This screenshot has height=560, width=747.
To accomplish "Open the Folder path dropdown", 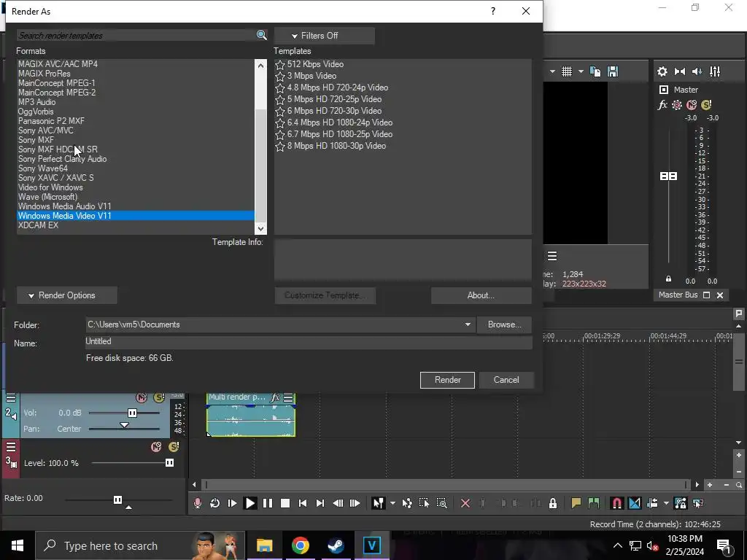I will tap(468, 324).
